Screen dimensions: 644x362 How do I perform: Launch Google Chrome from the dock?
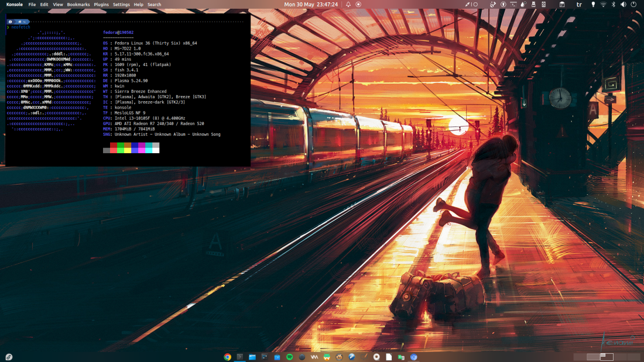pyautogui.click(x=227, y=357)
